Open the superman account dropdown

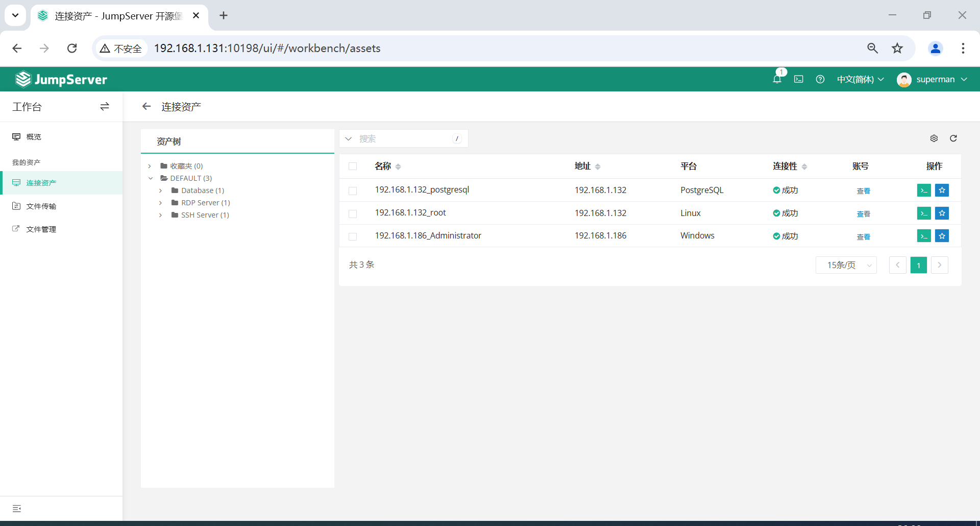942,79
